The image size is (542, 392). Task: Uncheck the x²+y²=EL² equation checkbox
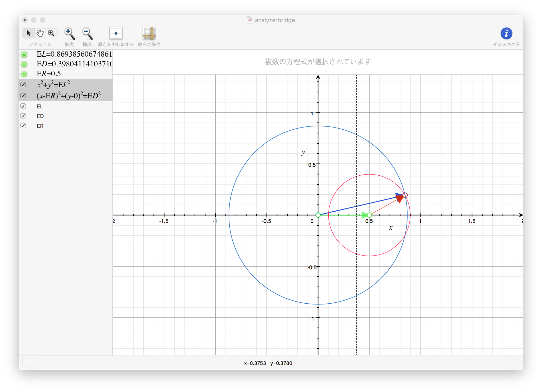(23, 85)
